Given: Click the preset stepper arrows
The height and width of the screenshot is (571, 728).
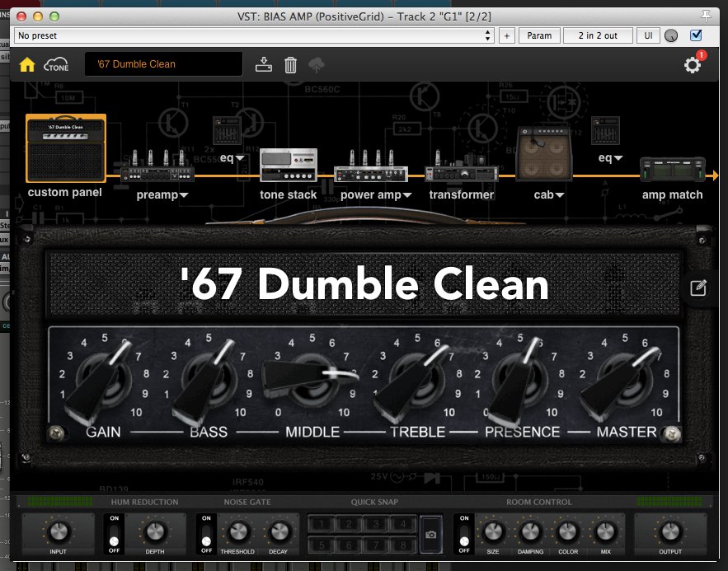Looking at the screenshot, I should (487, 35).
